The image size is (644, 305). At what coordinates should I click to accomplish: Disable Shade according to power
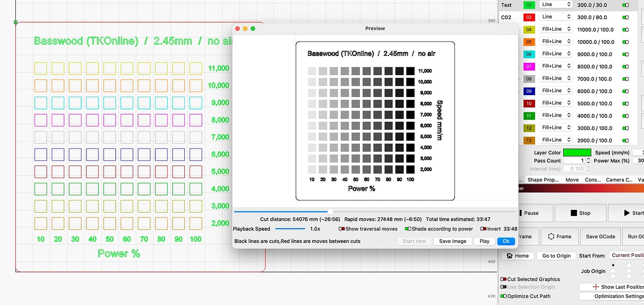coord(408,229)
